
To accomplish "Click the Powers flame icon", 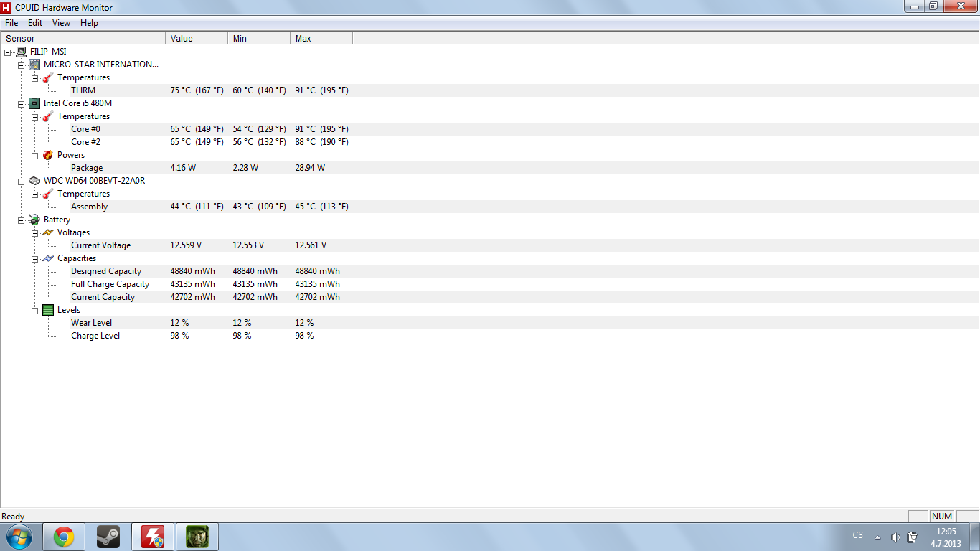I will [x=48, y=155].
